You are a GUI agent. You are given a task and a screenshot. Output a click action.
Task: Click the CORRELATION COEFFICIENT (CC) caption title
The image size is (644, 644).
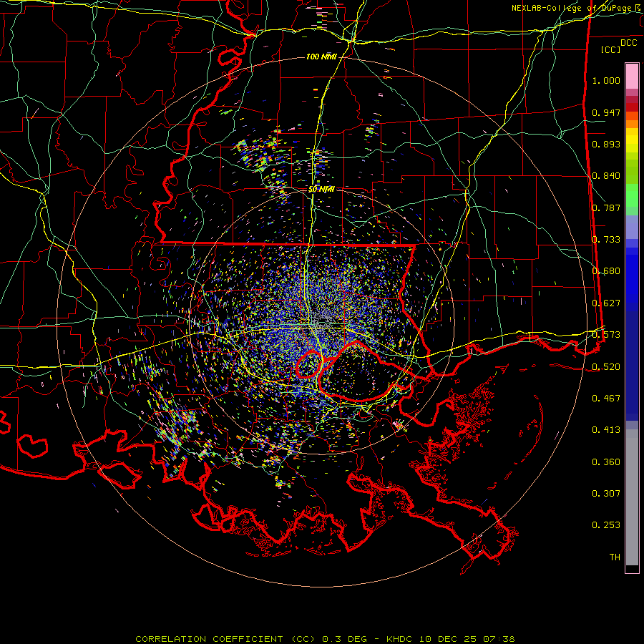pyautogui.click(x=225, y=639)
